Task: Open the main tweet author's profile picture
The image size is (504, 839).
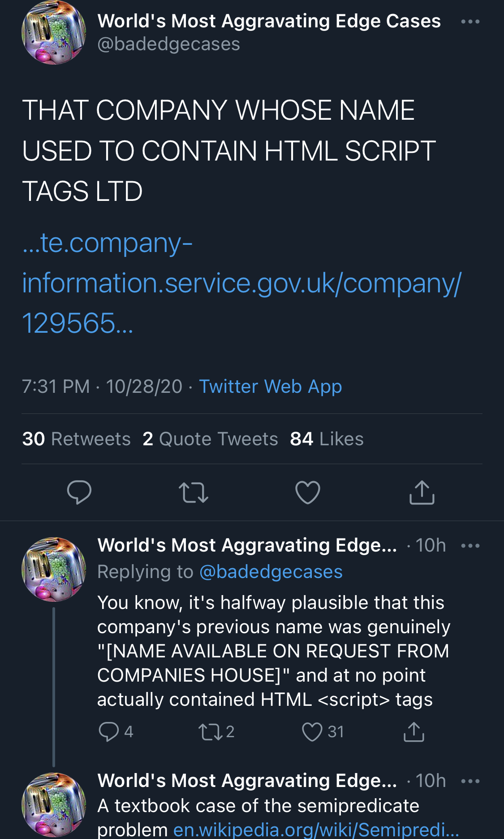Action: click(54, 32)
